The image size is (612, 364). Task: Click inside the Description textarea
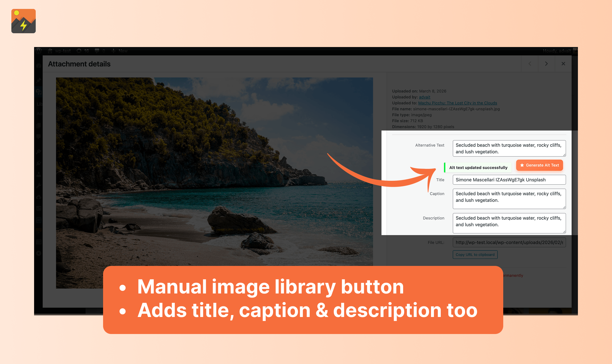[509, 223]
